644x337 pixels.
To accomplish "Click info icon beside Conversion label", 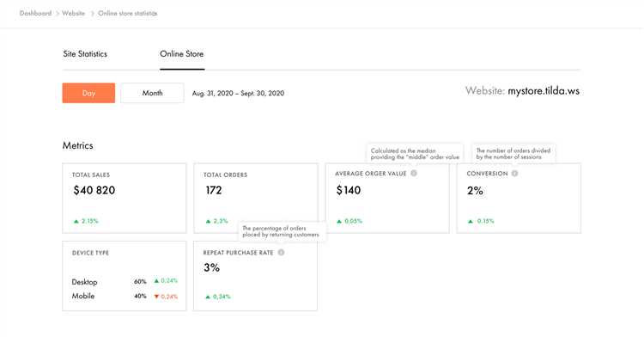I will 514,174.
